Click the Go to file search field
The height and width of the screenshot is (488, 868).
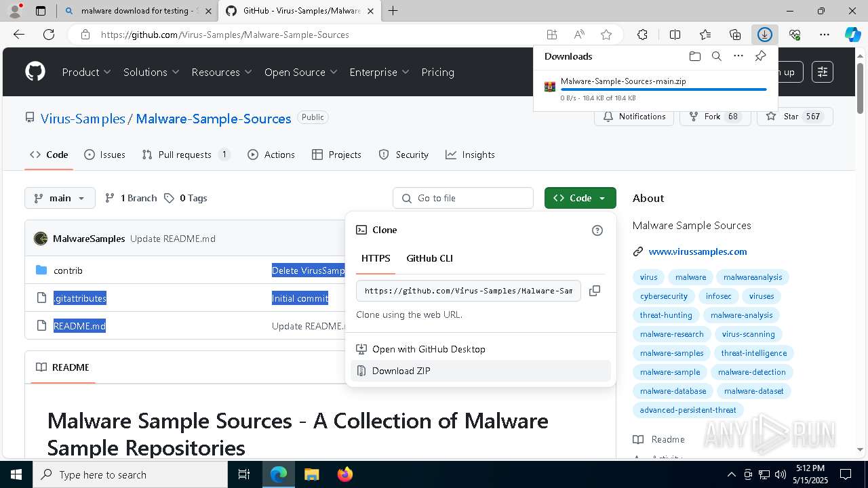pos(463,198)
